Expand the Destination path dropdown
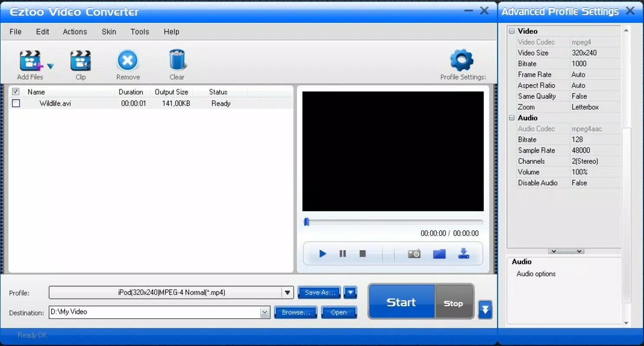644x346 pixels. pyautogui.click(x=265, y=312)
